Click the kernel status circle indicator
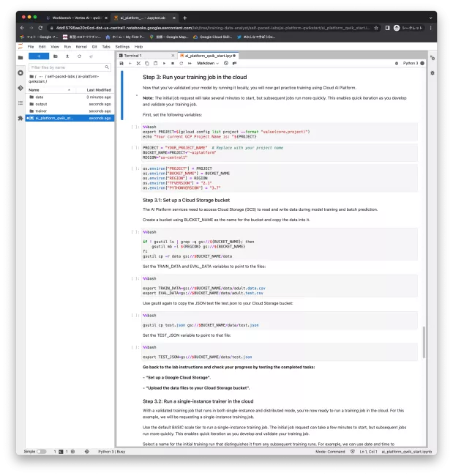453x476 pixels. (x=422, y=63)
